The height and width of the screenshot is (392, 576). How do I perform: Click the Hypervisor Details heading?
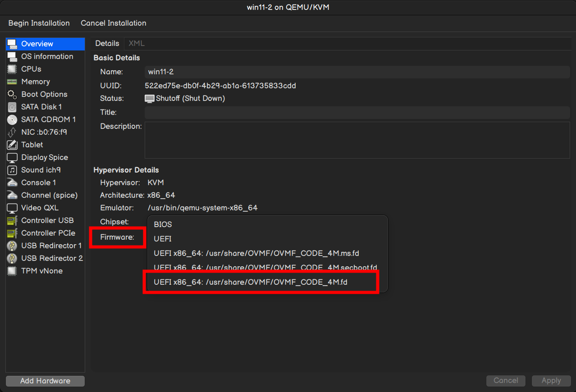(x=126, y=170)
